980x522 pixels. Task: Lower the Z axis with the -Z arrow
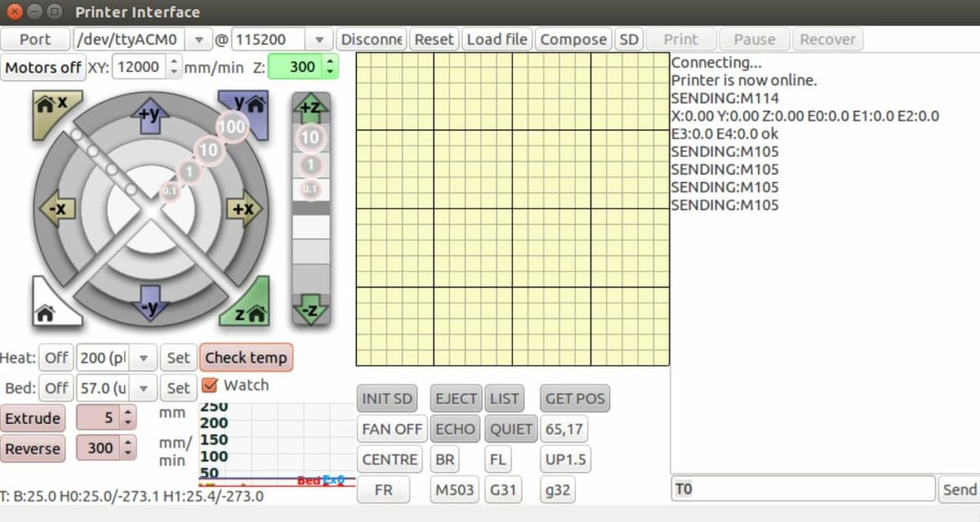point(311,309)
